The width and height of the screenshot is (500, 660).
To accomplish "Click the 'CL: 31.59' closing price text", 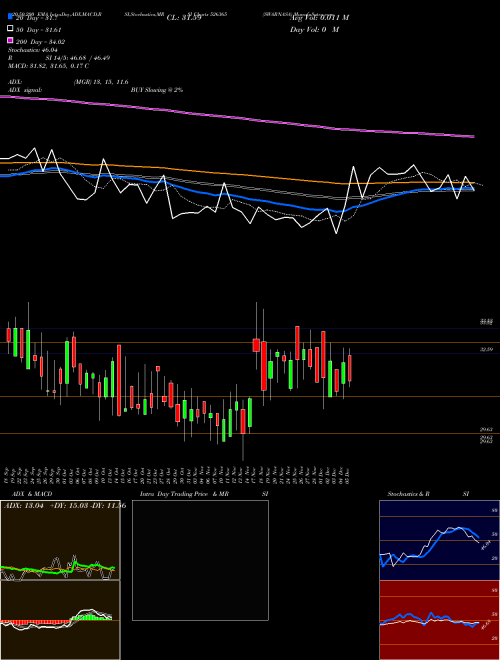I will [x=184, y=18].
